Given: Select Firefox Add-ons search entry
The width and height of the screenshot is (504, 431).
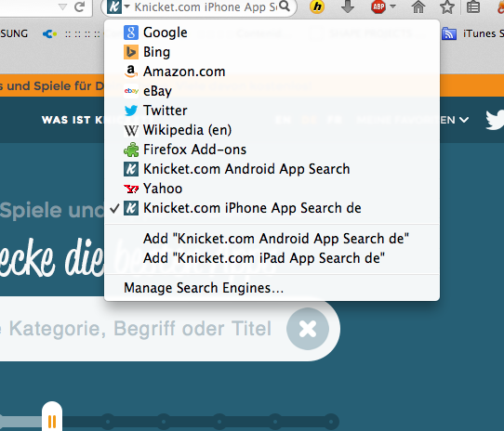Looking at the screenshot, I should point(272,150).
